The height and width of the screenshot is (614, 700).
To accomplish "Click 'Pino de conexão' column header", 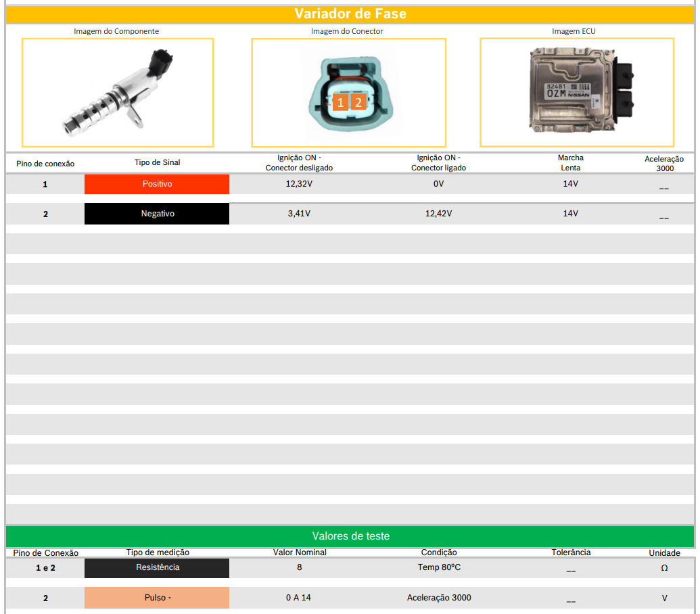I will 45,164.
